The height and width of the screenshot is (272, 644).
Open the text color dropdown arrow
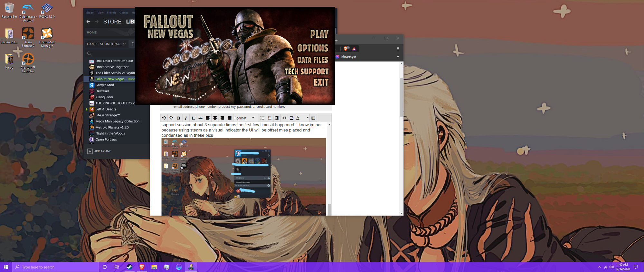click(308, 118)
